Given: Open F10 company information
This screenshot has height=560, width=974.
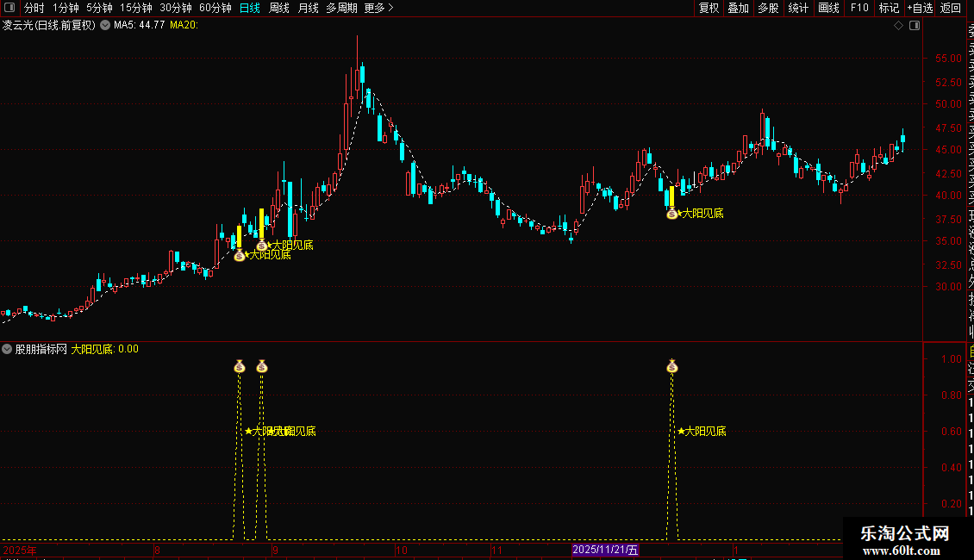Looking at the screenshot, I should tap(859, 8).
